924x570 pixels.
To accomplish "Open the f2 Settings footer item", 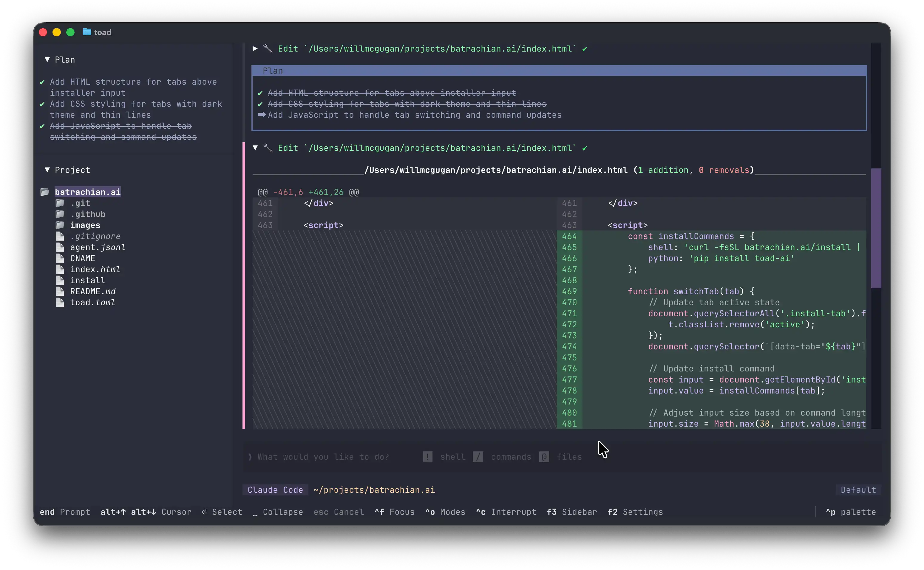I will (x=635, y=512).
